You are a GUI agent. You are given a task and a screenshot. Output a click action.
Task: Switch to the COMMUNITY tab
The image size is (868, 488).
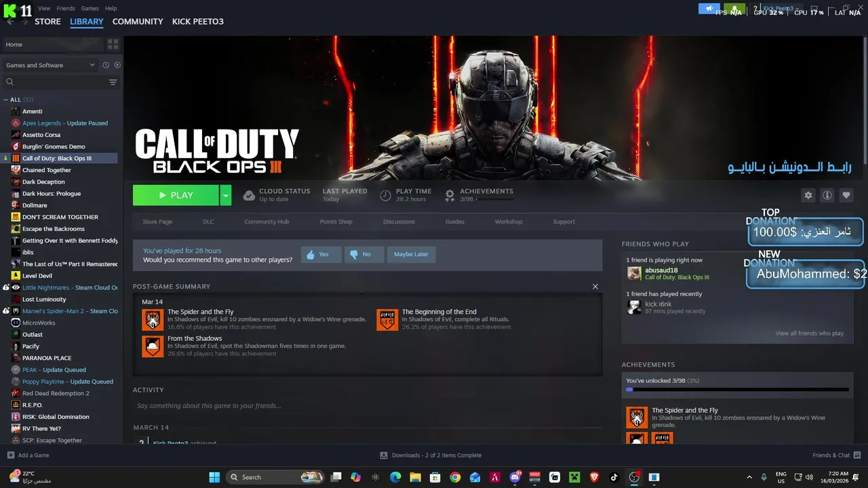pos(138,22)
